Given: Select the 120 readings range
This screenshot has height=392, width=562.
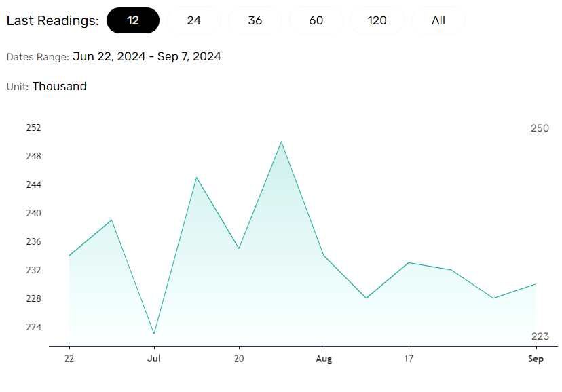Looking at the screenshot, I should click(x=377, y=20).
